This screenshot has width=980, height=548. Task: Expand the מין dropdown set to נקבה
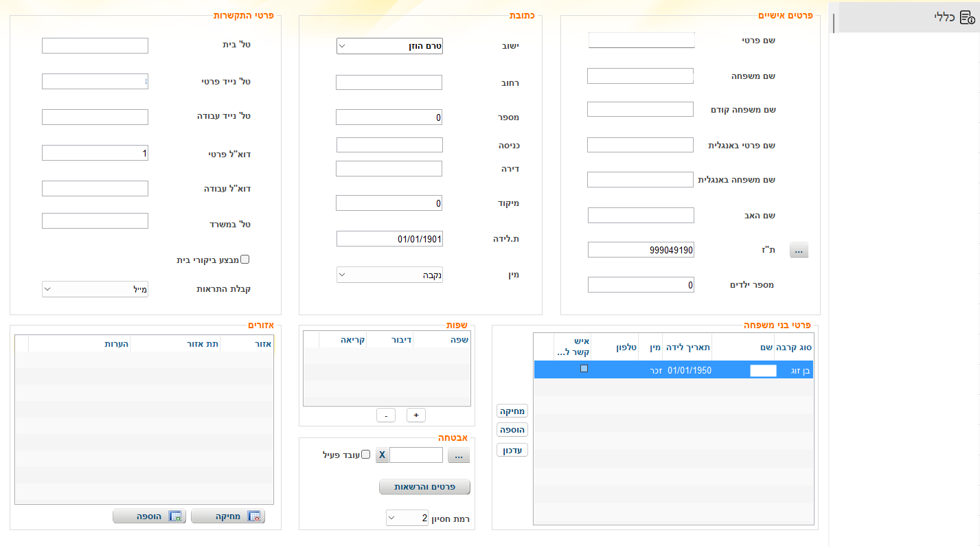point(389,275)
